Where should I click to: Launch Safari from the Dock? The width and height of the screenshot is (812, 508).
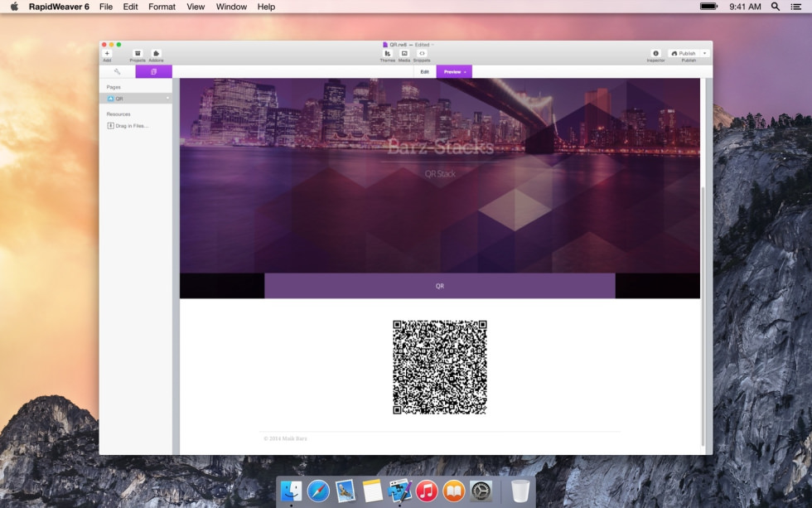tap(318, 491)
